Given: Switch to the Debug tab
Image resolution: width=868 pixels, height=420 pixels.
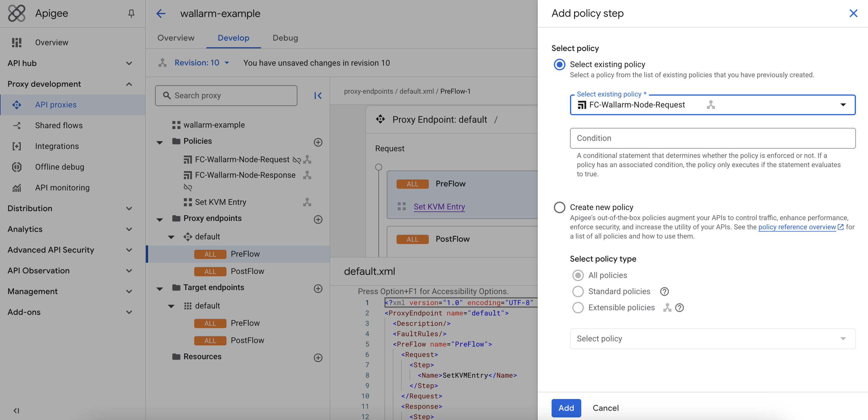Looking at the screenshot, I should (x=285, y=38).
